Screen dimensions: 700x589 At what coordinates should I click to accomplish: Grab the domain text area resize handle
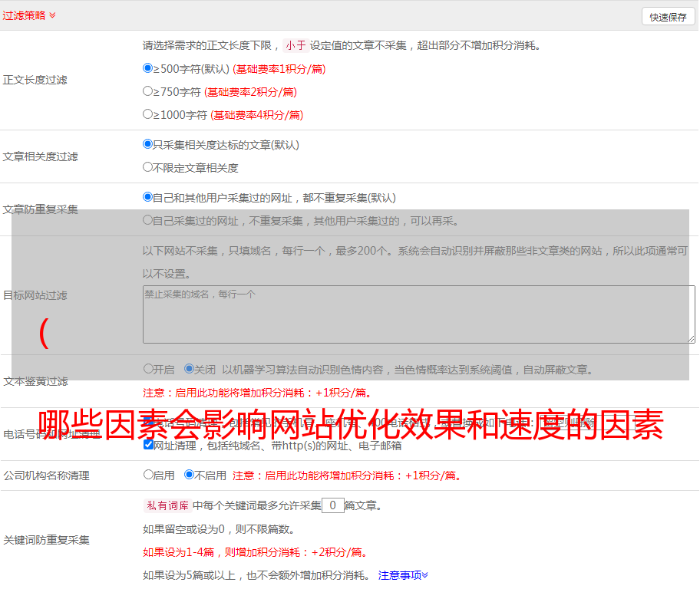click(x=691, y=339)
